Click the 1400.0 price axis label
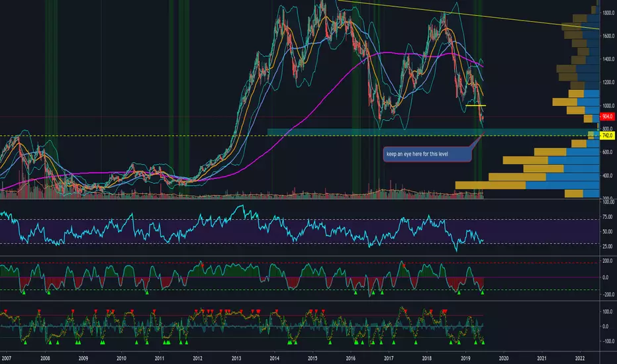This screenshot has height=364, width=617. tap(608, 59)
